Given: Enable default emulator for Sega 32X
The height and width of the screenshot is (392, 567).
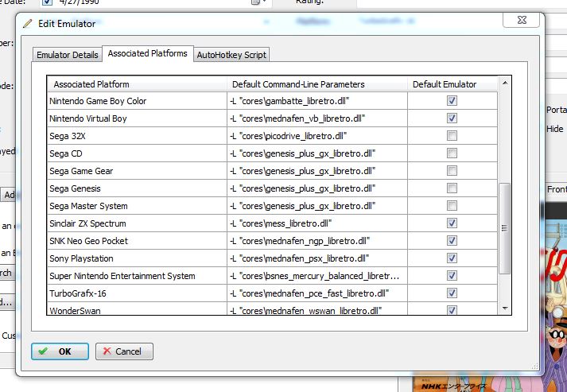Looking at the screenshot, I should click(452, 136).
